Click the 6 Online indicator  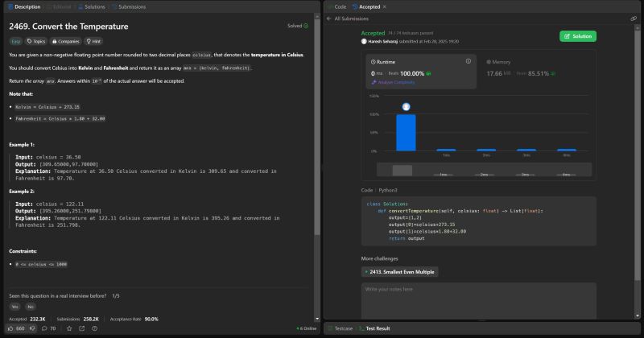coord(307,328)
